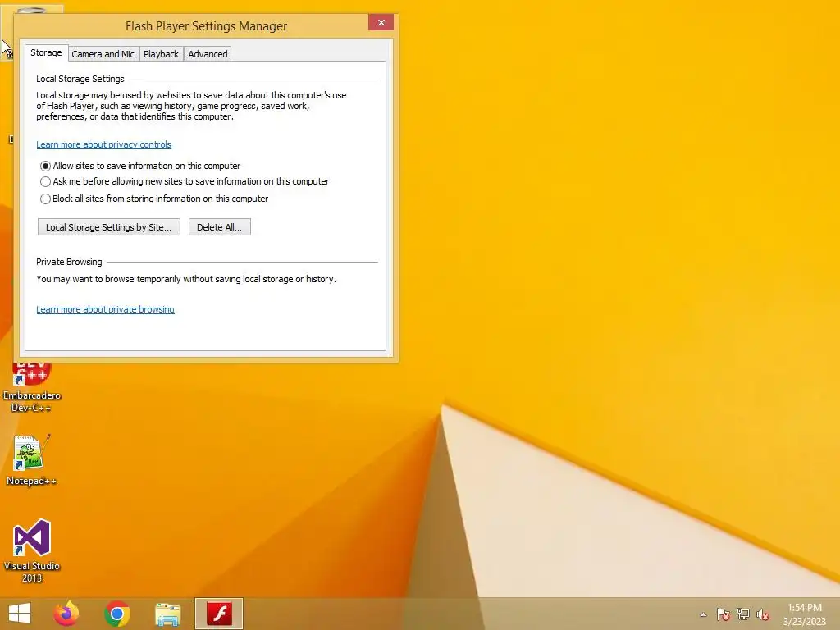
Task: Close the Flash Player Settings Manager window
Action: pos(381,22)
